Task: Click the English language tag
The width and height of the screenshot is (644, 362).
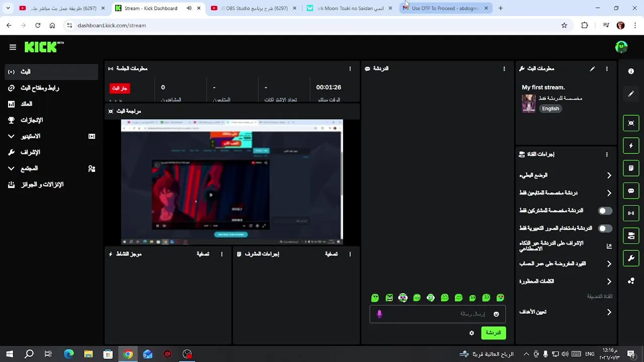Action: pos(550,109)
